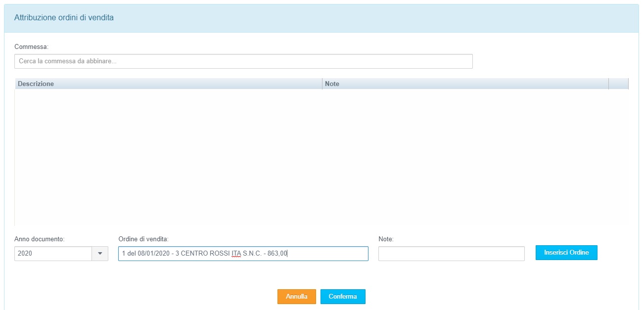
Task: Click the orange Annulla button
Action: coord(296,297)
